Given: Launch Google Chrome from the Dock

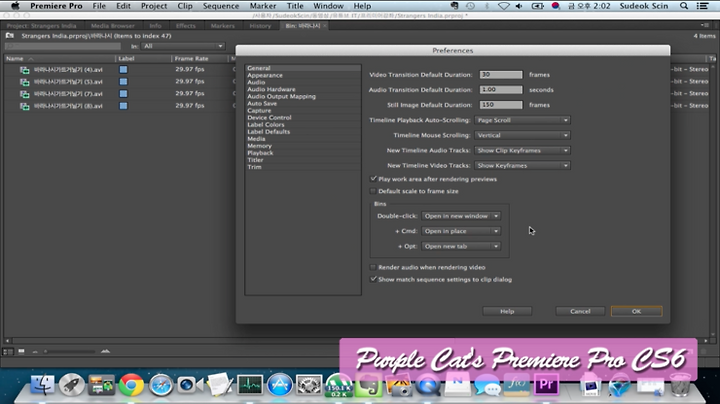Looking at the screenshot, I should [x=131, y=385].
